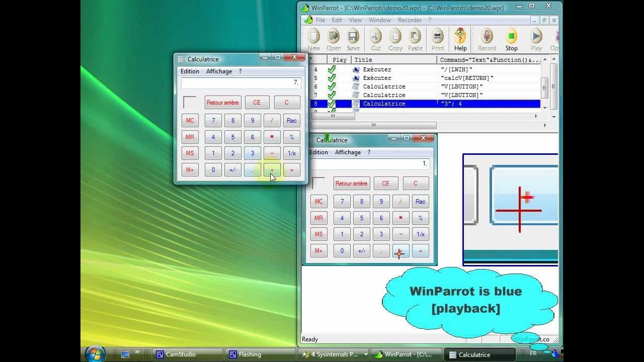Start recording with the Record microphone icon
Viewport: 644px width, 362px height.
pos(487,39)
